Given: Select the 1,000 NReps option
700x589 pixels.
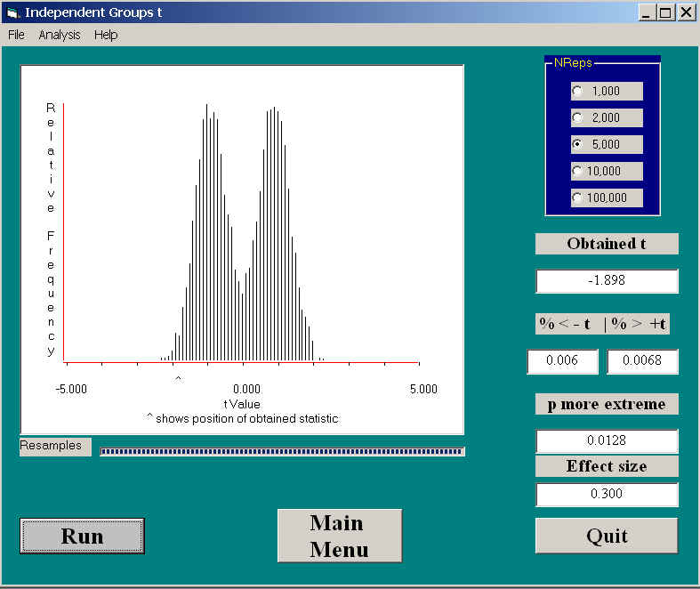Looking at the screenshot, I should pos(578,91).
